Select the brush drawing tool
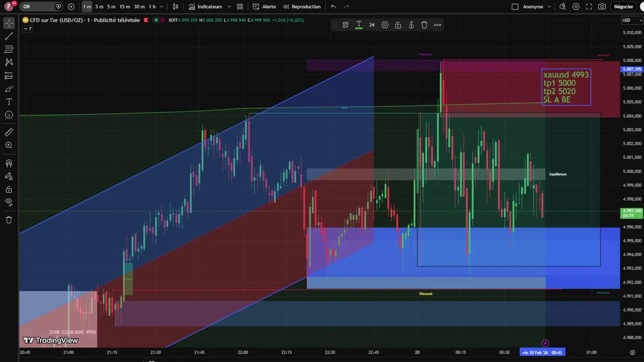This screenshot has height=362, width=644. point(9,88)
